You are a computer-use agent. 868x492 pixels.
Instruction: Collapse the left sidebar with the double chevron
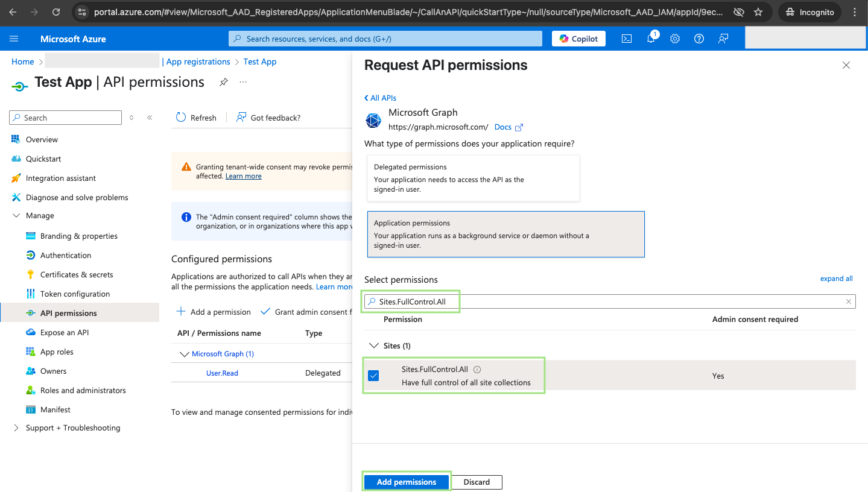pos(150,118)
